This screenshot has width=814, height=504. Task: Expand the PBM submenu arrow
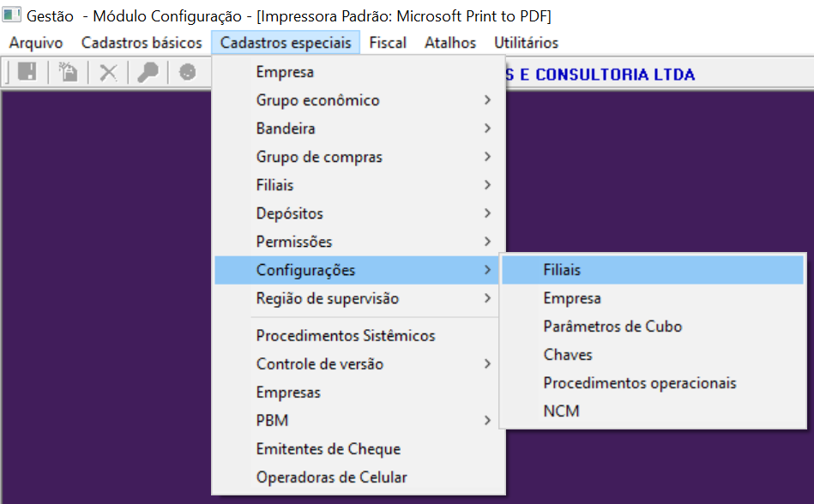click(x=487, y=421)
